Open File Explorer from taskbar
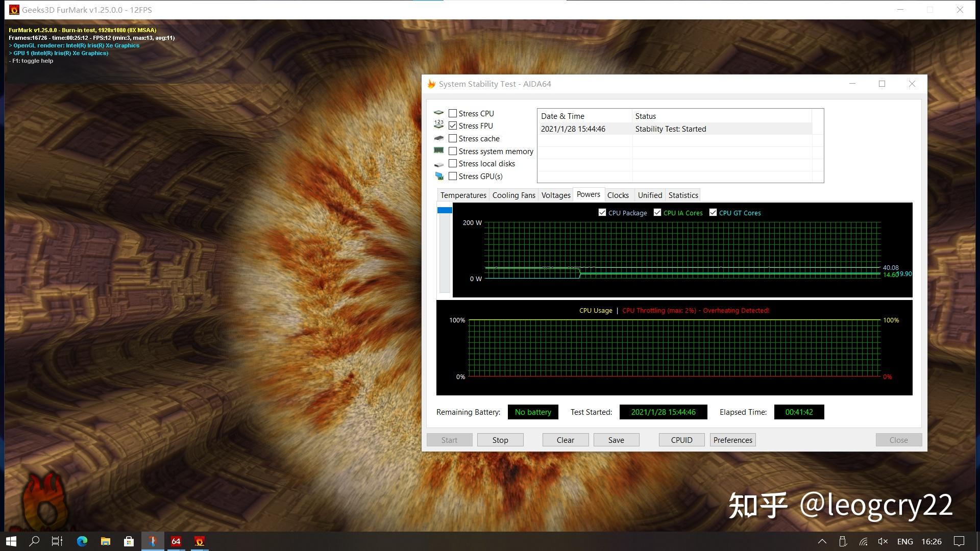Image resolution: width=980 pixels, height=551 pixels. (x=105, y=541)
